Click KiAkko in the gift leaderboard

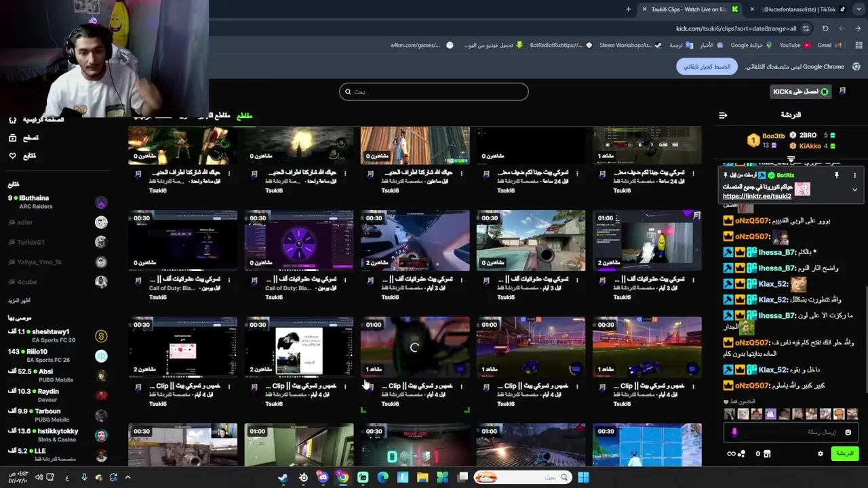(810, 146)
